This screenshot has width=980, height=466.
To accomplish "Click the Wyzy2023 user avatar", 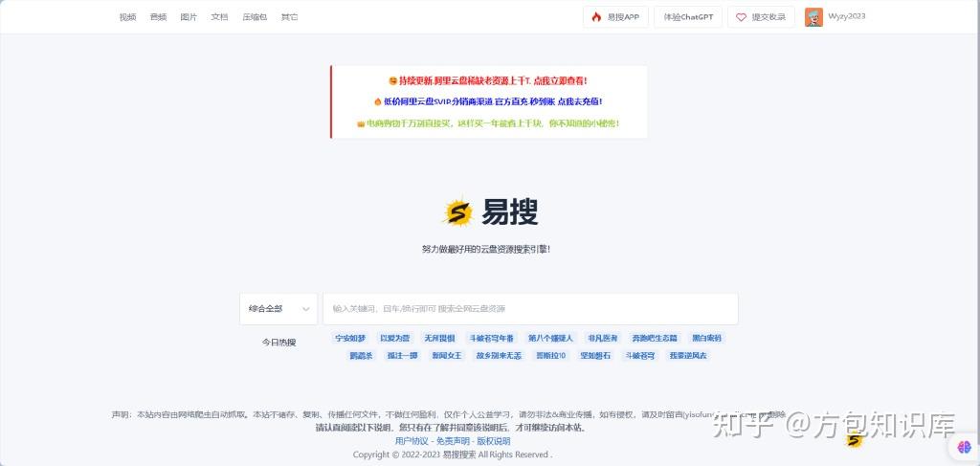I will [x=813, y=17].
